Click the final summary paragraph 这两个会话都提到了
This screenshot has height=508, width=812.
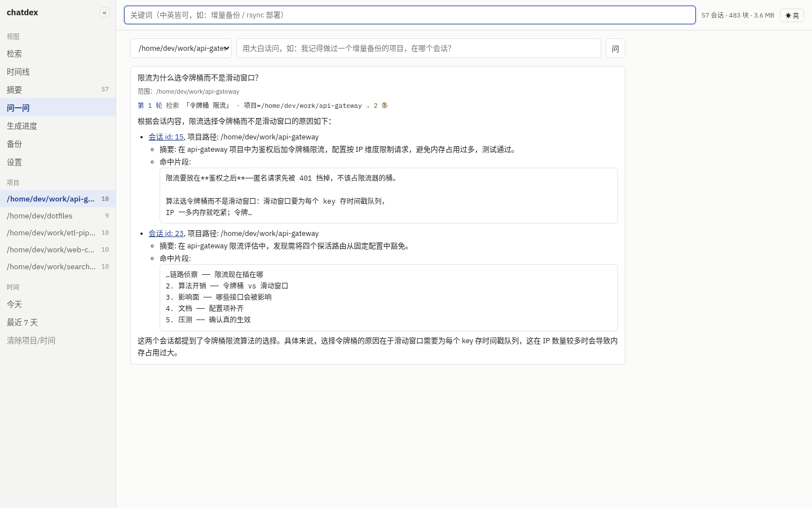(x=377, y=347)
